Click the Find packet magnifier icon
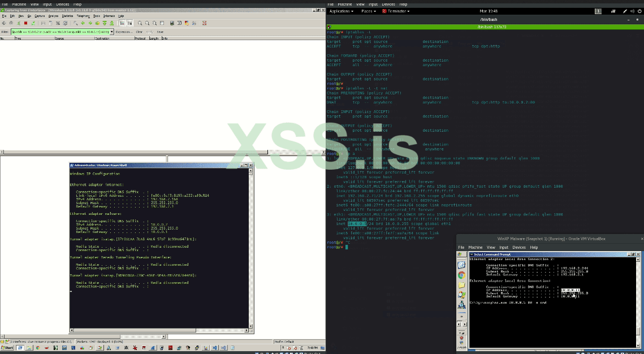The height and width of the screenshot is (354, 644). coord(75,23)
